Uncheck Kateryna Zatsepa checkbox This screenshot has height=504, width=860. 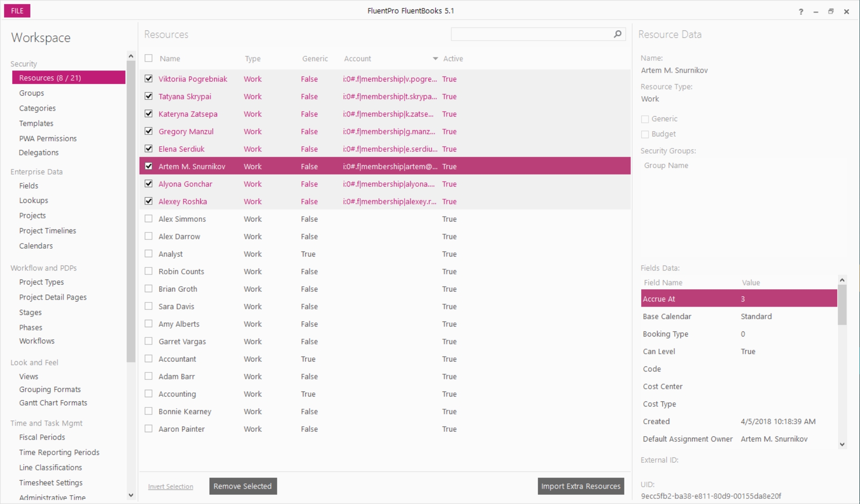tap(148, 113)
